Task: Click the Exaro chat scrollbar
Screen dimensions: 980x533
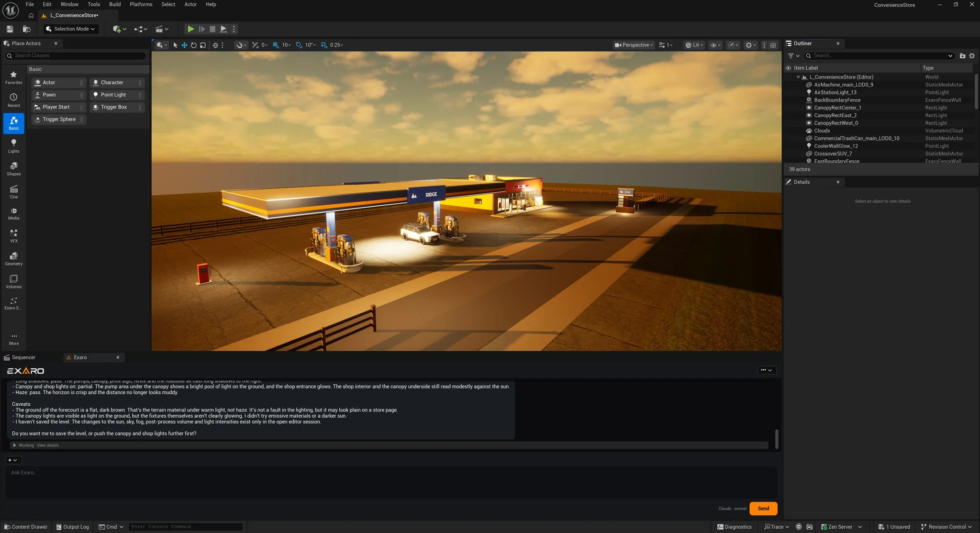Action: pyautogui.click(x=777, y=439)
